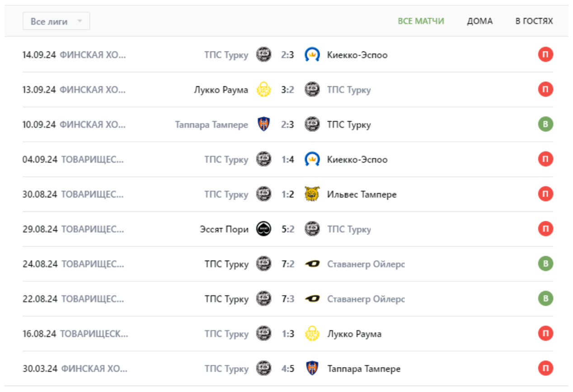Open team link "Ильвес Тампере"
573x392 pixels.
tap(362, 195)
